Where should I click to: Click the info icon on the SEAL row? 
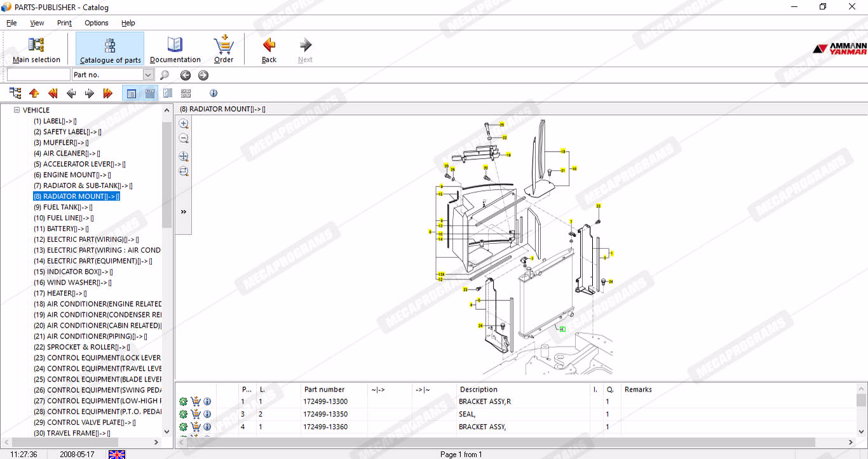tap(207, 414)
